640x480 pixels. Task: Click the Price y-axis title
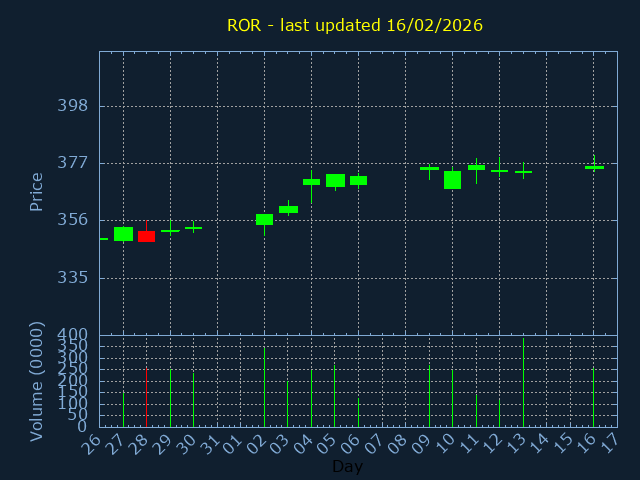(37, 191)
